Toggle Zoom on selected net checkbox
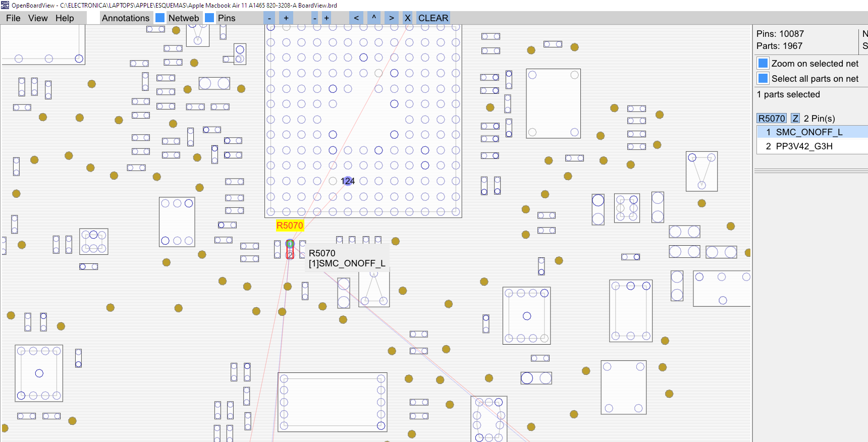The height and width of the screenshot is (442, 868). coord(763,63)
